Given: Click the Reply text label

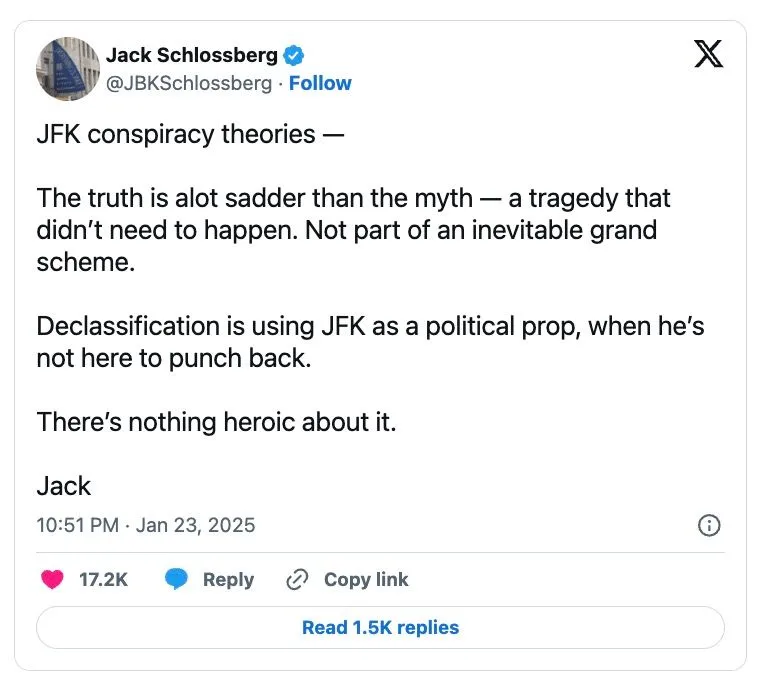Looking at the screenshot, I should point(228,580).
